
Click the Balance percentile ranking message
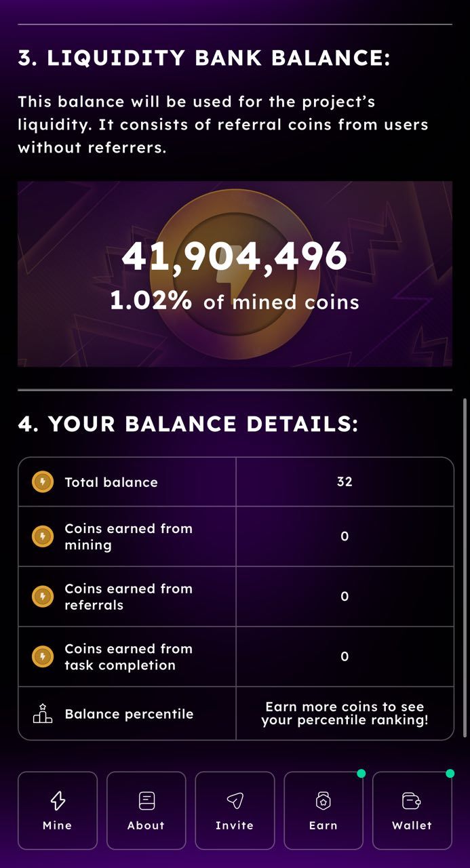tap(344, 713)
